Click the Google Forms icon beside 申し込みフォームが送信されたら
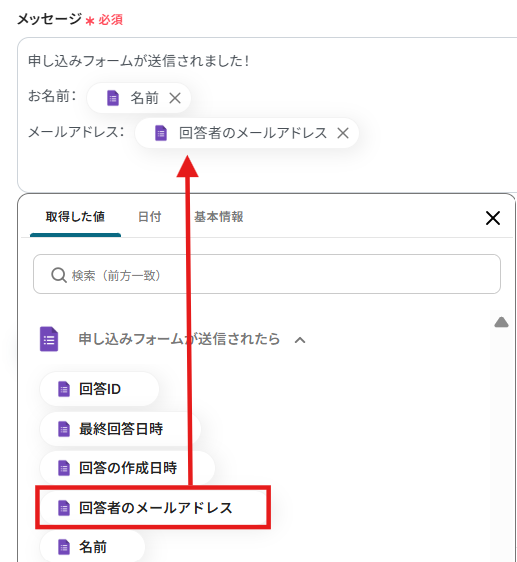The image size is (517, 562). coord(49,339)
